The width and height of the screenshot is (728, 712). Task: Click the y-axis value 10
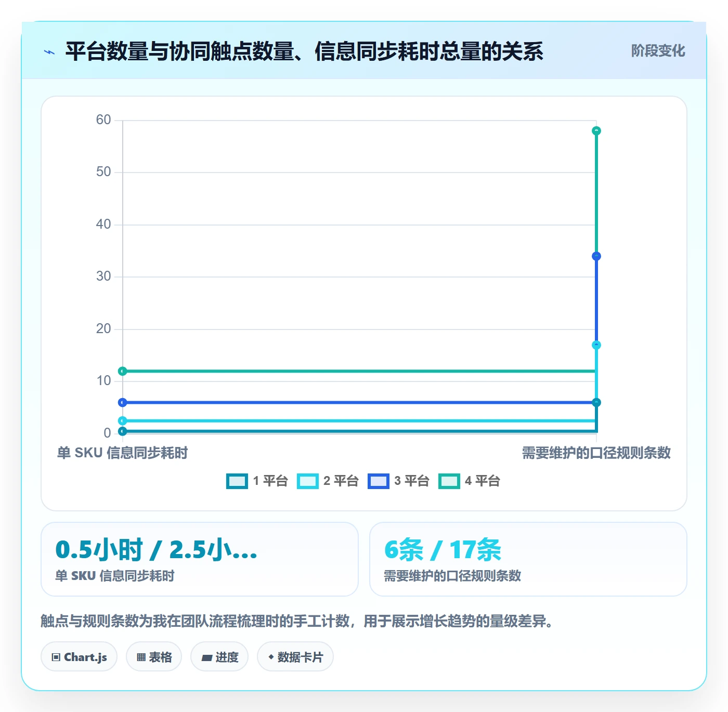103,381
